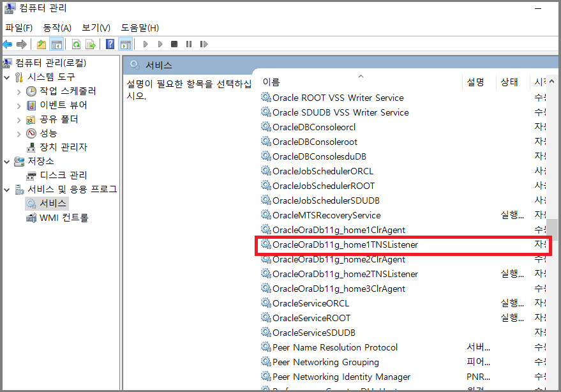Sort by the 설명 column header

[x=479, y=82]
